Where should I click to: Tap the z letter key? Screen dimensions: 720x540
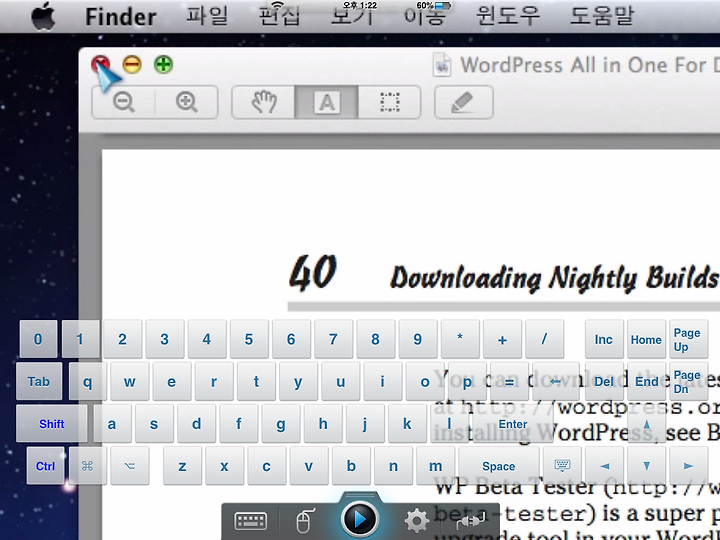pos(182,466)
